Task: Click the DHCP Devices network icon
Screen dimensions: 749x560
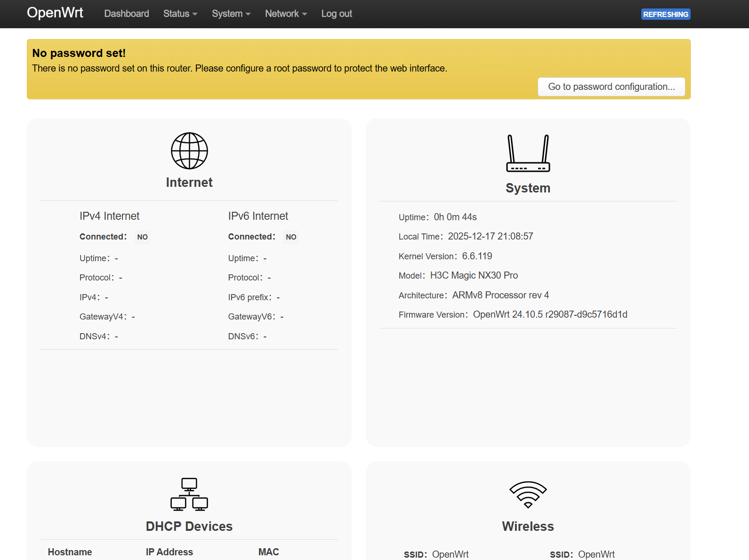Action: 189,494
